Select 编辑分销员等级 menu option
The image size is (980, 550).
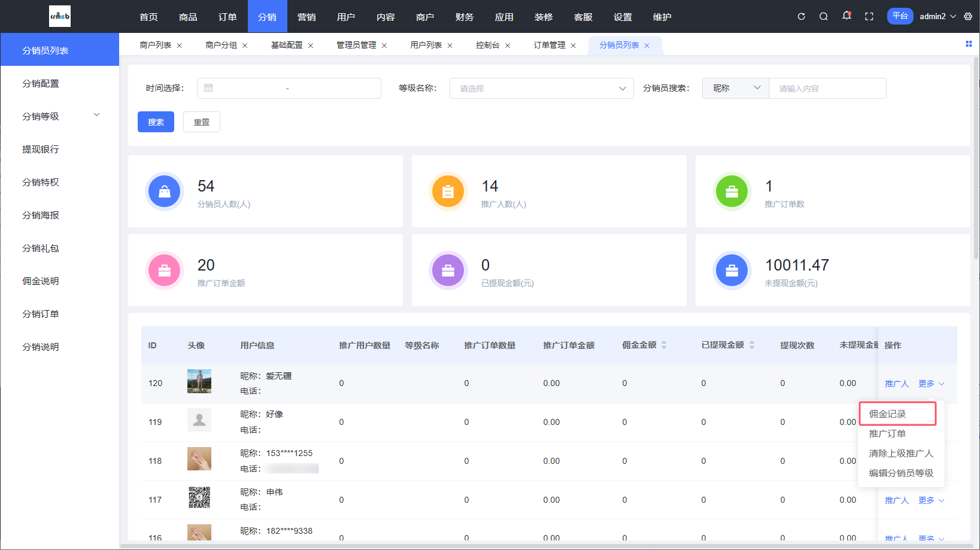pos(901,473)
